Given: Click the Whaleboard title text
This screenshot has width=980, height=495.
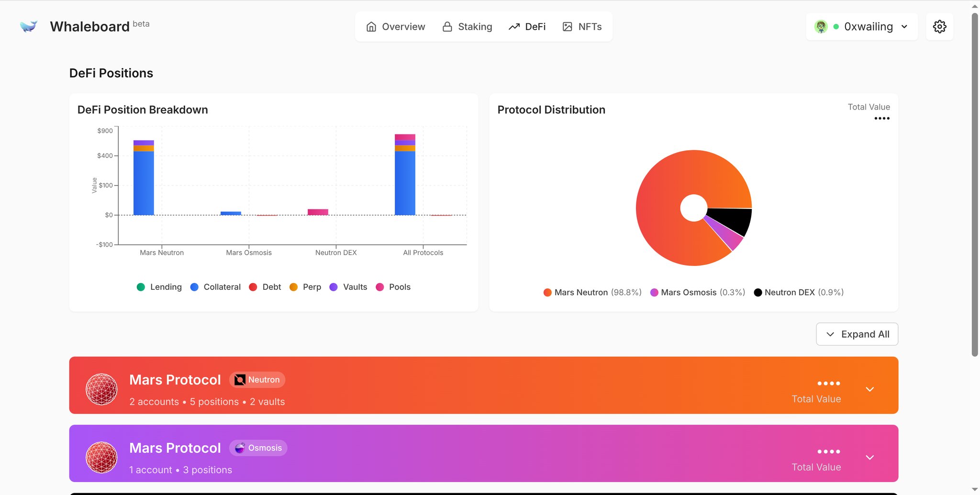Looking at the screenshot, I should (x=90, y=27).
